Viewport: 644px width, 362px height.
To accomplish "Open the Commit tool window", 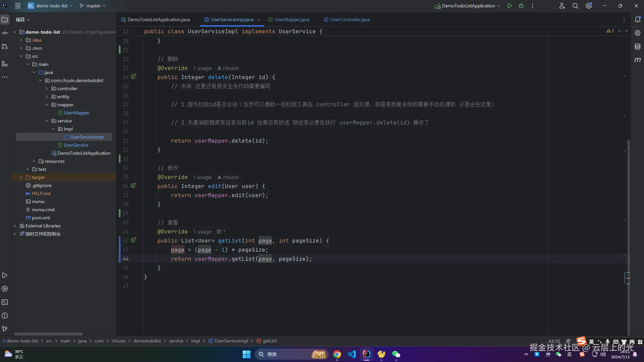I will coord(5,33).
